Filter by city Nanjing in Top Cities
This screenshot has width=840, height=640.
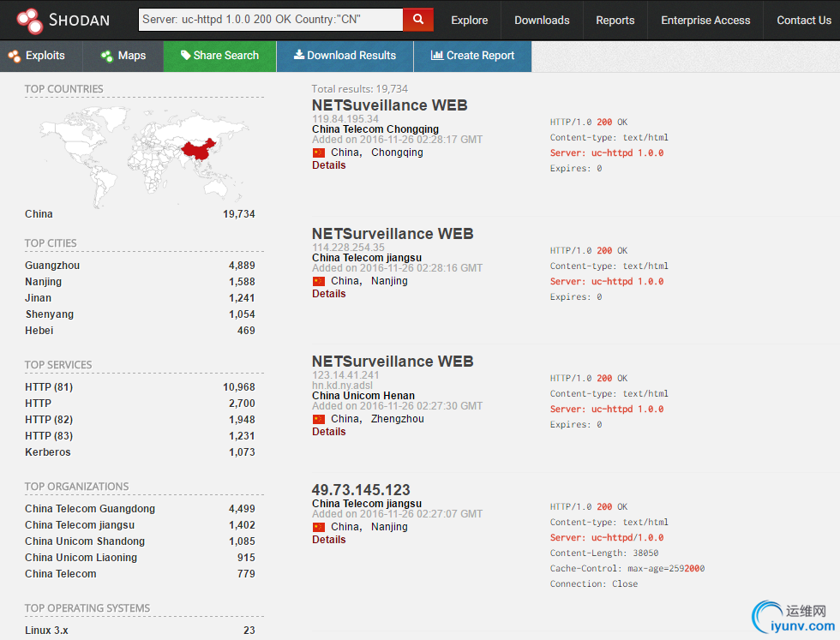click(x=43, y=282)
